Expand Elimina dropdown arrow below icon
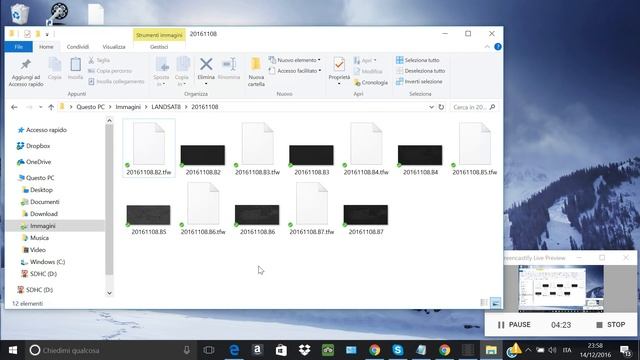Viewport: 640px width, 360px height. coord(206,84)
